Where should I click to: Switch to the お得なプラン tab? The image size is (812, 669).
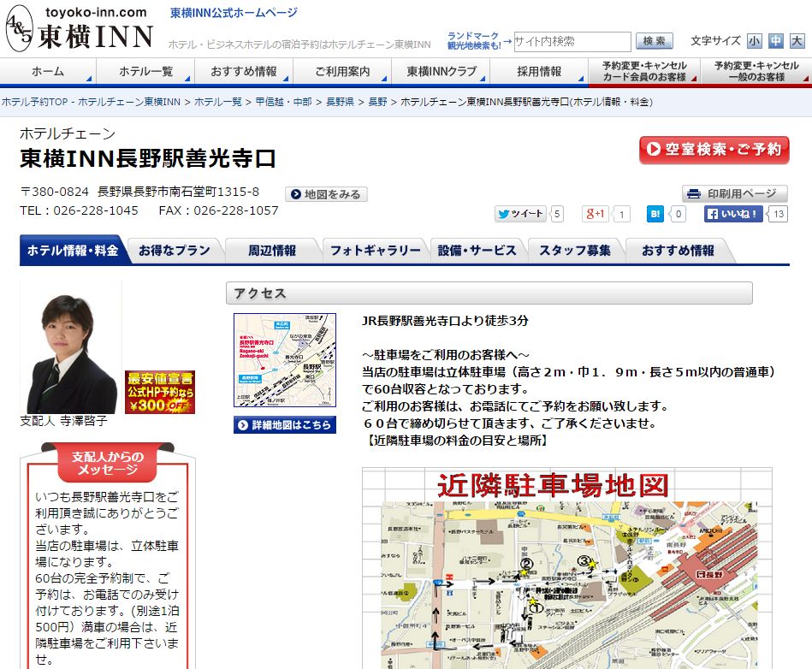point(175,251)
